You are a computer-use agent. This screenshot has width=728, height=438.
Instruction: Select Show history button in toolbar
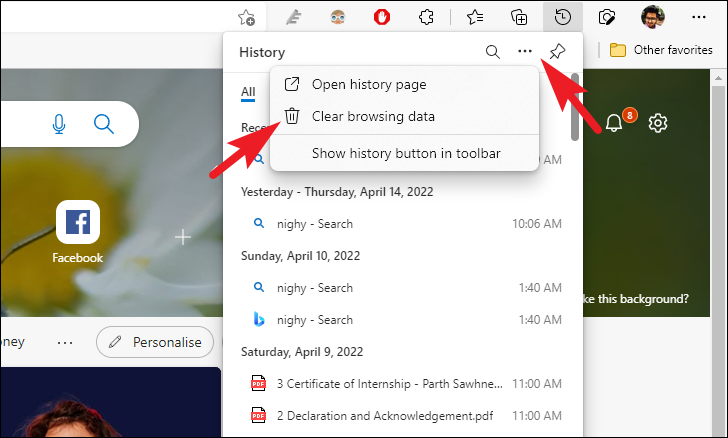pyautogui.click(x=404, y=153)
